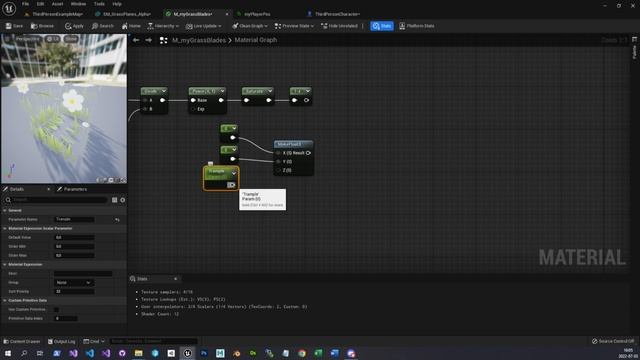
Task: Open the File menu
Action: tap(25, 4)
